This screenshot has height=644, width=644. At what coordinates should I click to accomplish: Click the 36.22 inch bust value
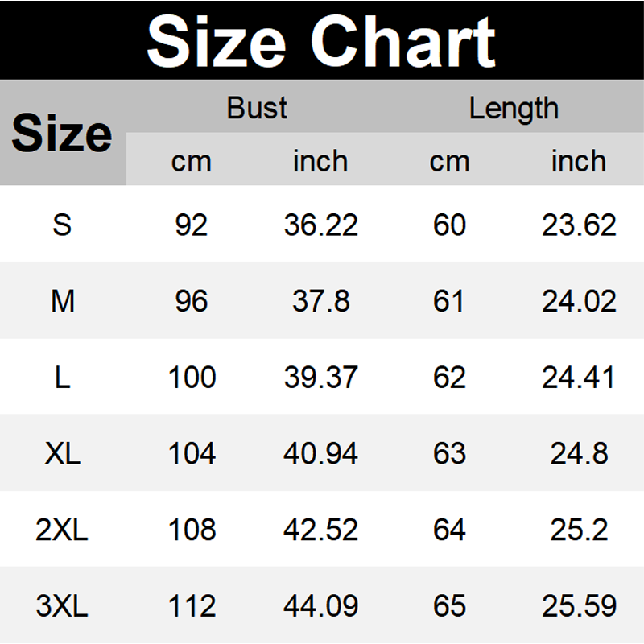pyautogui.click(x=320, y=225)
